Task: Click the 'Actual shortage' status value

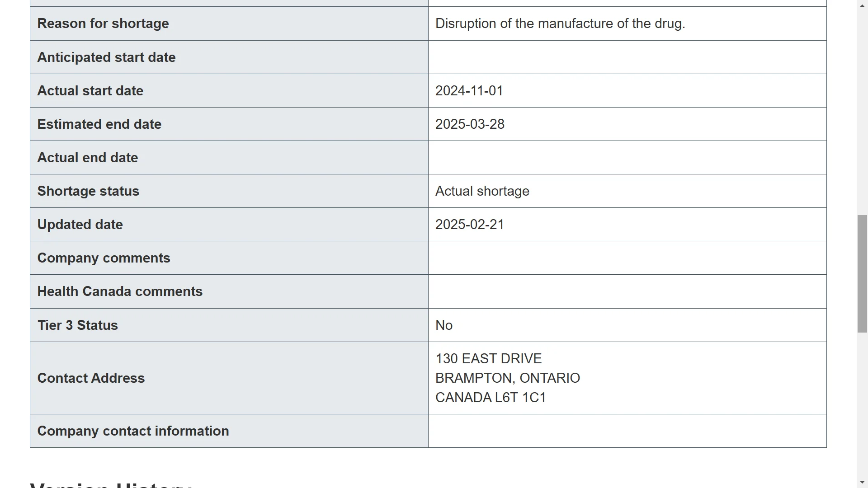Action: [x=482, y=191]
